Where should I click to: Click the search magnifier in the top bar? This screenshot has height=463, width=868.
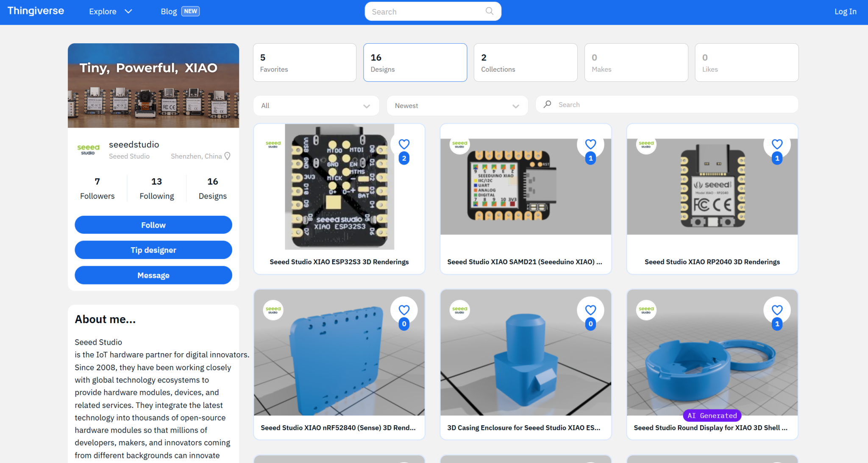coord(489,11)
